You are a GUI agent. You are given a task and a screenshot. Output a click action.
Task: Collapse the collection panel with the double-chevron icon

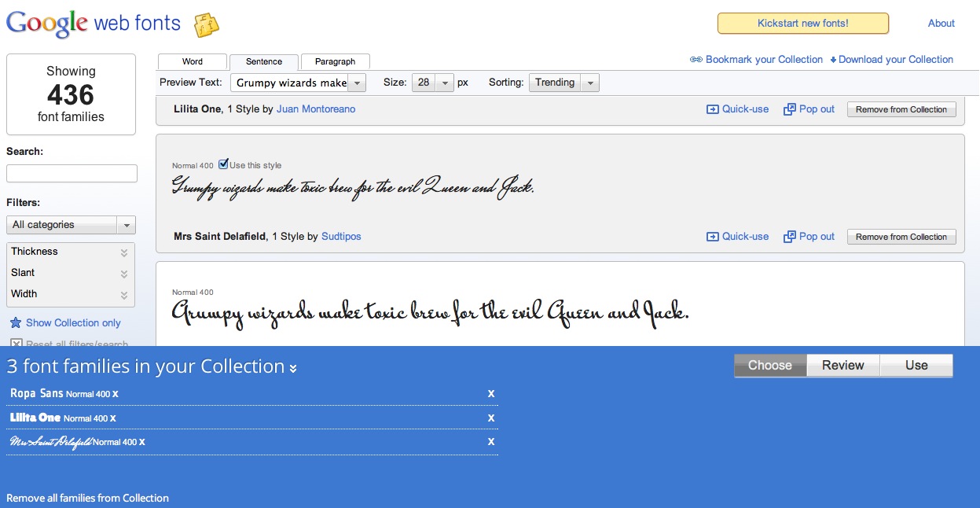[x=293, y=368]
